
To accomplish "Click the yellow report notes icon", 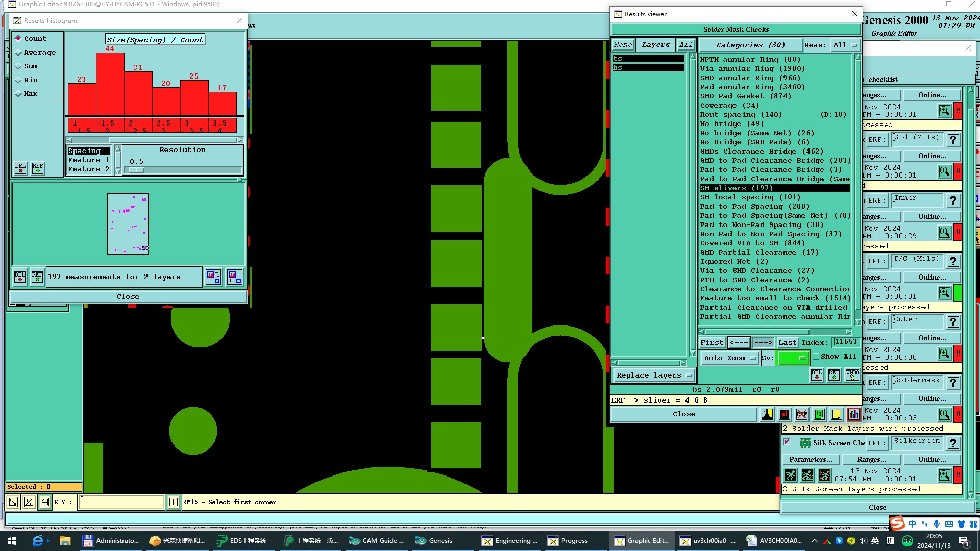I will point(836,414).
